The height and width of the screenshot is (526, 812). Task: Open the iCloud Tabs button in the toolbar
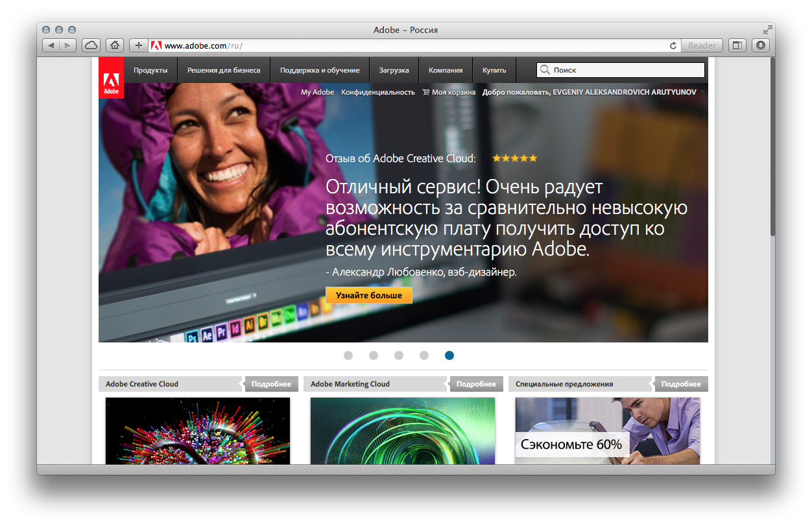(x=91, y=45)
